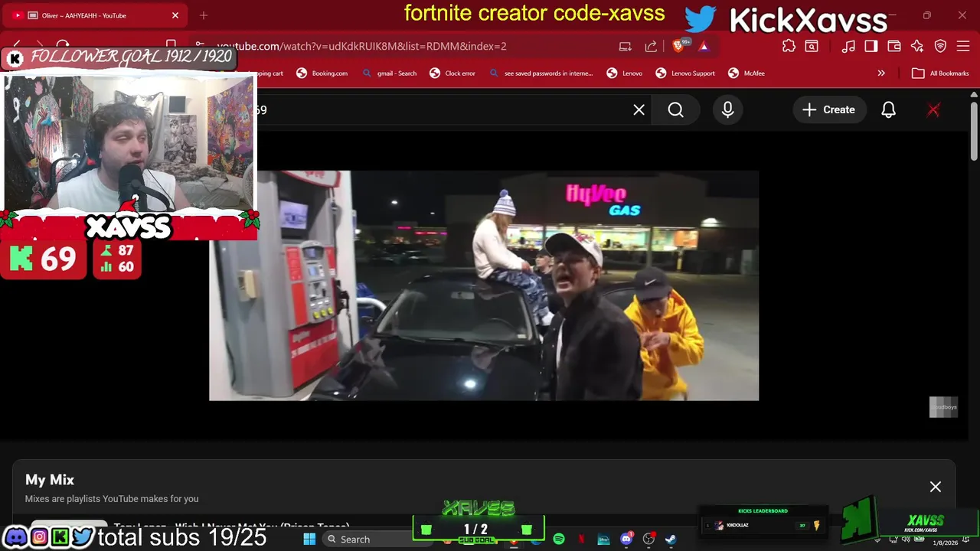Clear the YouTube search box with X
The height and width of the screenshot is (551, 980).
coord(639,109)
